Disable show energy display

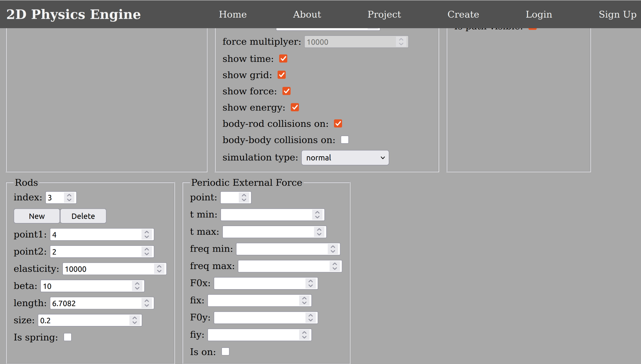pyautogui.click(x=294, y=107)
